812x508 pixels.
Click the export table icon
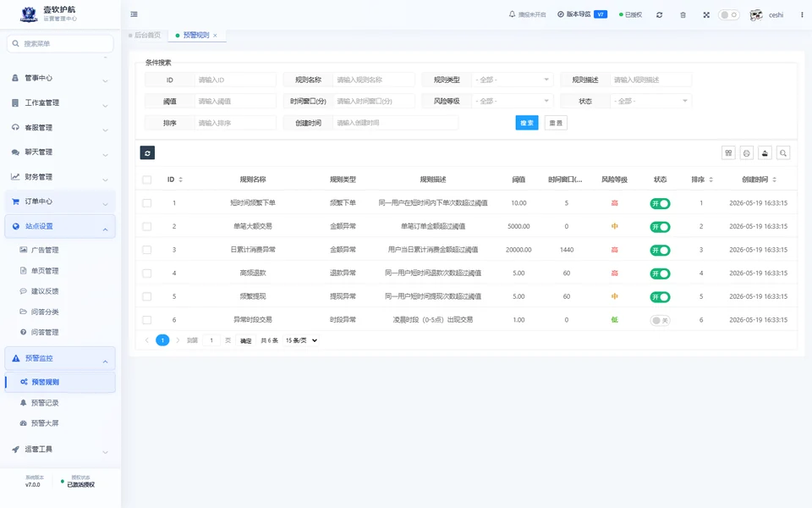coord(765,153)
